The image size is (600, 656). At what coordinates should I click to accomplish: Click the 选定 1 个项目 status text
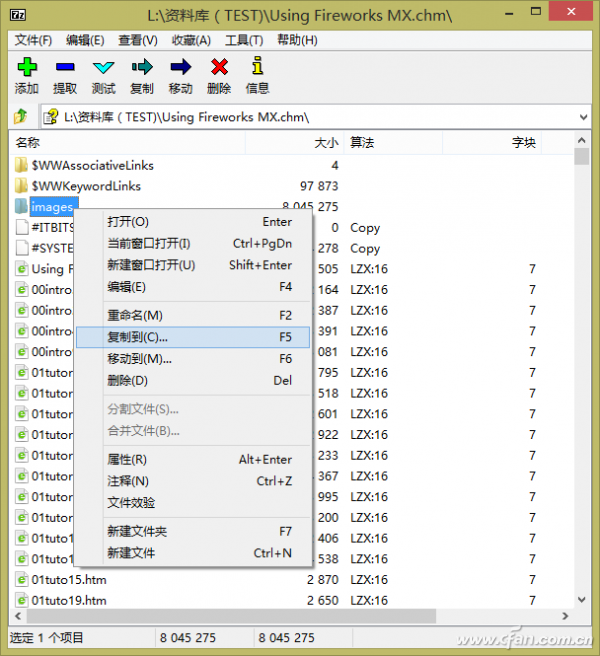(x=46, y=638)
